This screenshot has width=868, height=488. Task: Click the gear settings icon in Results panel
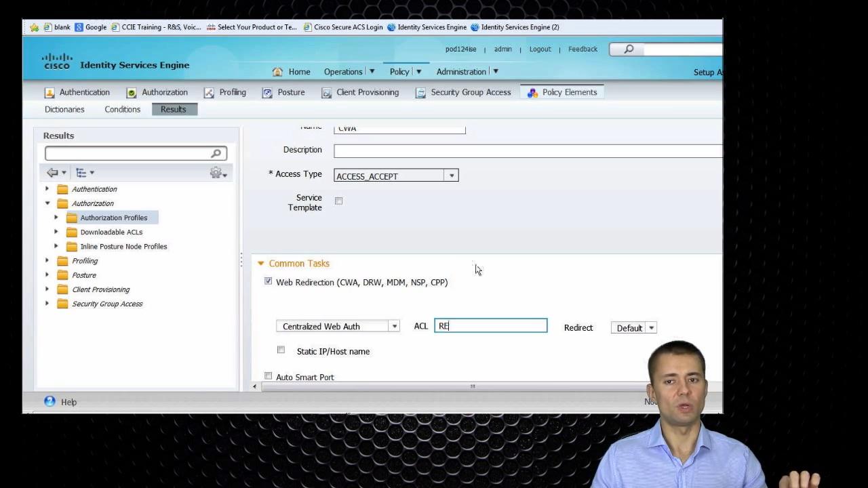coord(216,173)
